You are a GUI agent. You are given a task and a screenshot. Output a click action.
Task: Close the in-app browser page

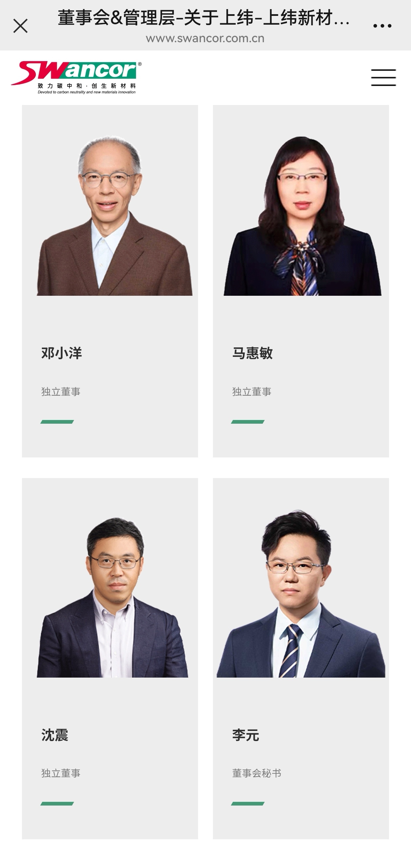click(x=20, y=26)
